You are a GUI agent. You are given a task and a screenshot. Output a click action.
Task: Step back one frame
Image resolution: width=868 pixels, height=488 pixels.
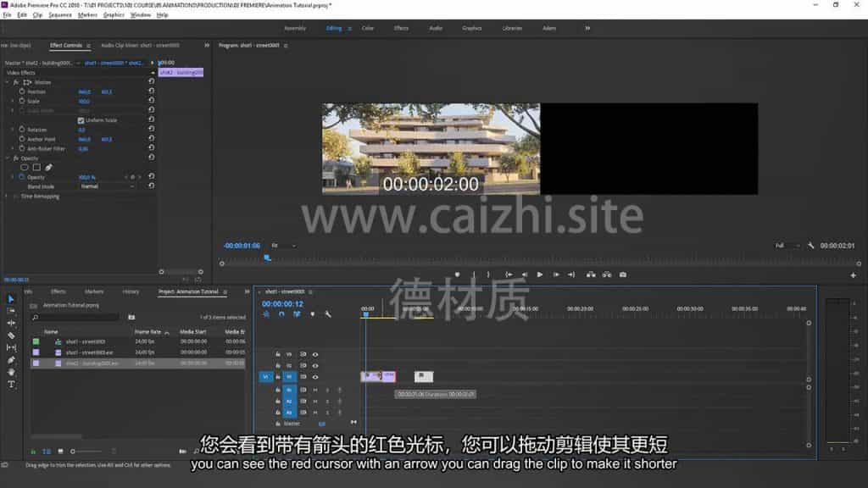point(524,274)
